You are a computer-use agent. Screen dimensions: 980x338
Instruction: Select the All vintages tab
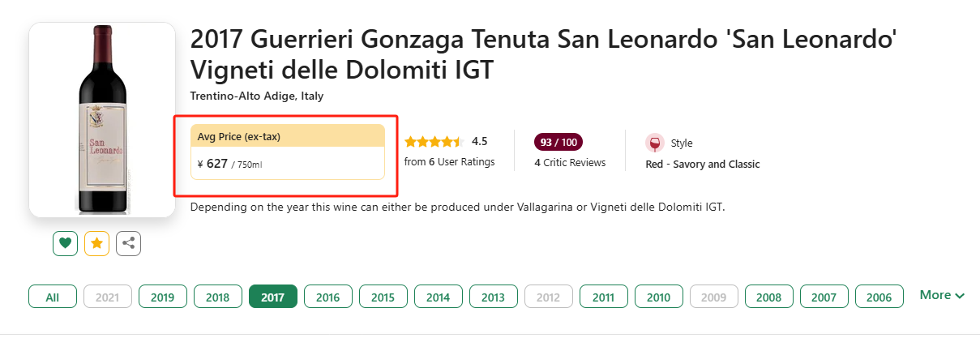coord(53,297)
